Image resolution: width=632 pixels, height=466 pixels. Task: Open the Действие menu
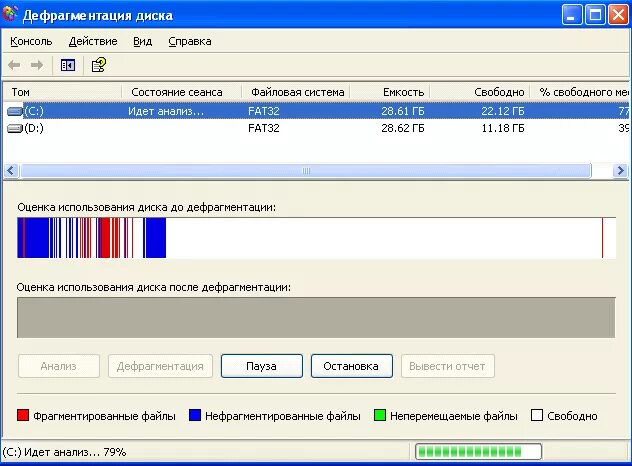tap(93, 41)
